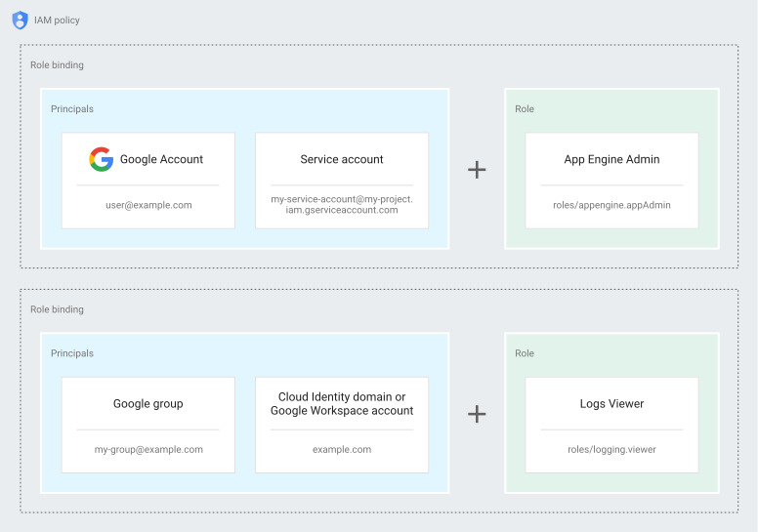This screenshot has width=758, height=532.
Task: Select the 'Google Account' heading
Action: 161,159
